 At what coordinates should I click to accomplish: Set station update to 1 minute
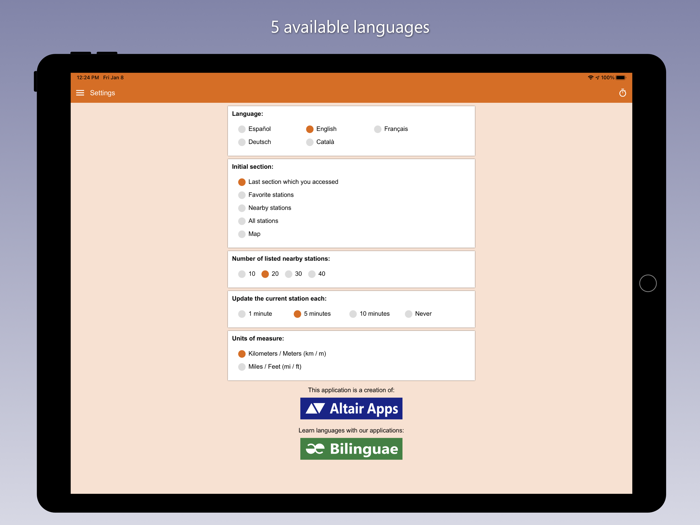(255, 314)
